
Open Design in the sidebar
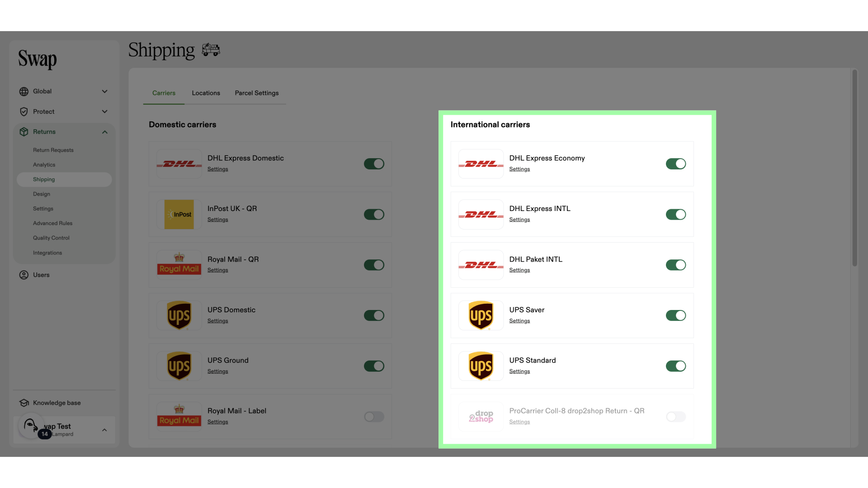point(42,194)
